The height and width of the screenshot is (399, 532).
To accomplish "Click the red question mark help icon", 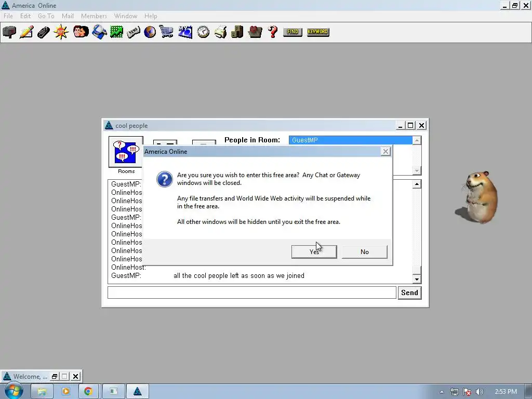I will tap(273, 32).
